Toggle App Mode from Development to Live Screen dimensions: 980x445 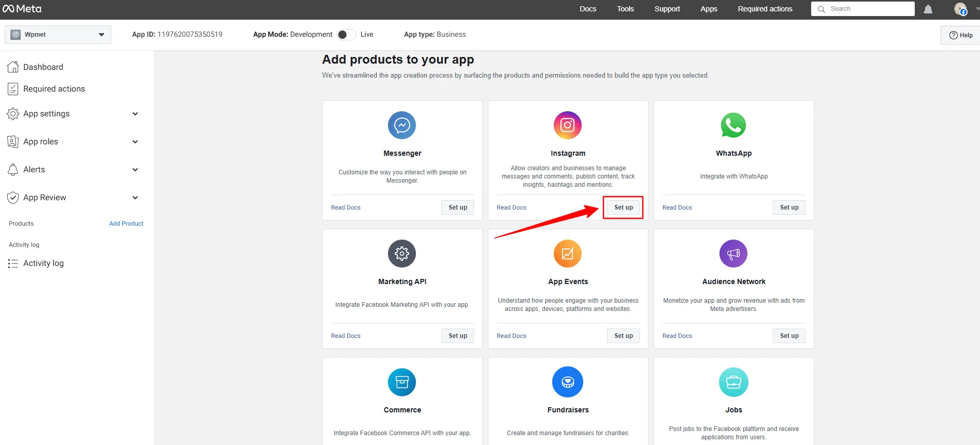(x=346, y=35)
